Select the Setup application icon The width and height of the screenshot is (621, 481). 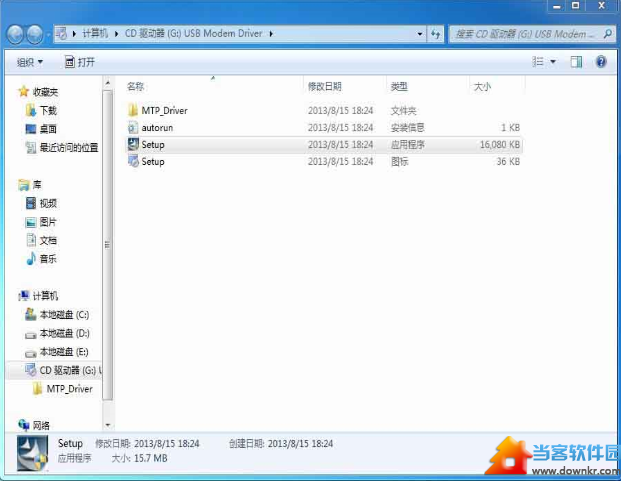click(133, 144)
